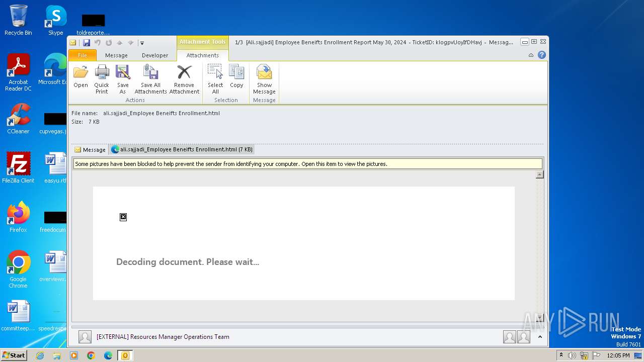
Task: Click the Outlook envelope icon in title bar
Action: [73, 43]
